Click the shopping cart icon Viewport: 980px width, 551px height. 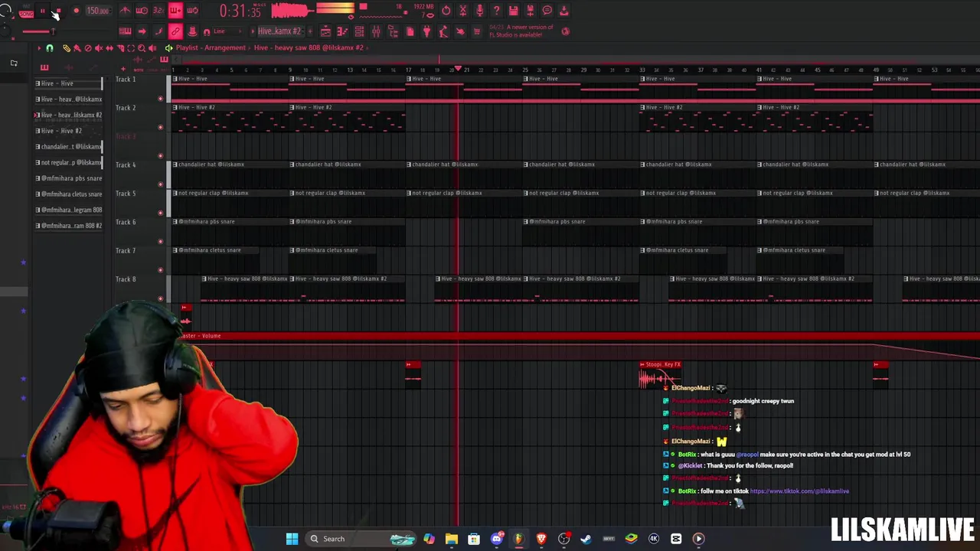(477, 31)
